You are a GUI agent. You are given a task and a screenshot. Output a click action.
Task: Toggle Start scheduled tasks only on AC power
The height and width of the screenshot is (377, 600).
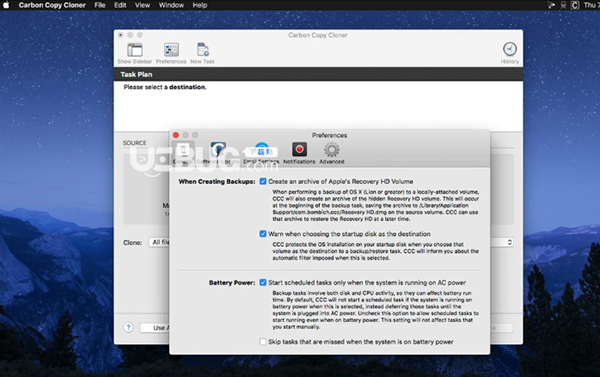(263, 282)
